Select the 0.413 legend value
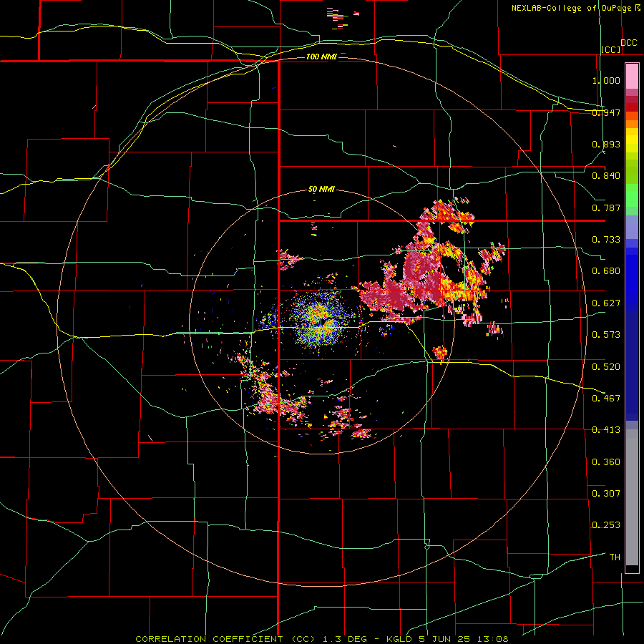 (606, 430)
